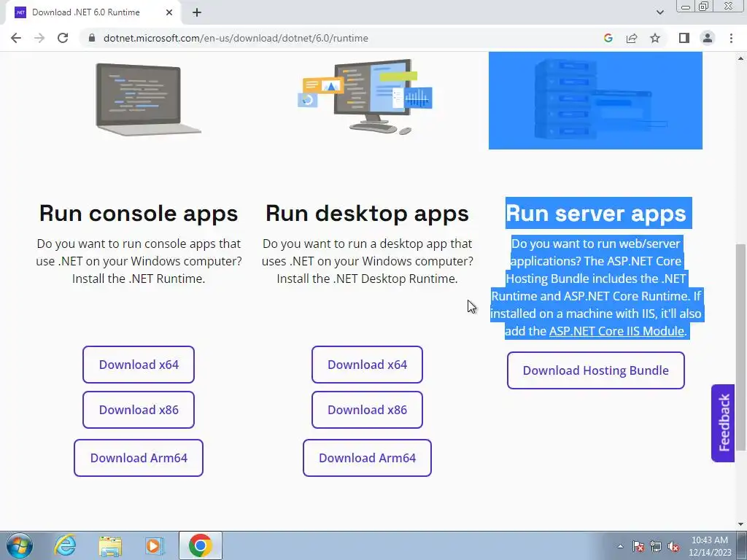Click the Run console apps heading

tap(139, 213)
